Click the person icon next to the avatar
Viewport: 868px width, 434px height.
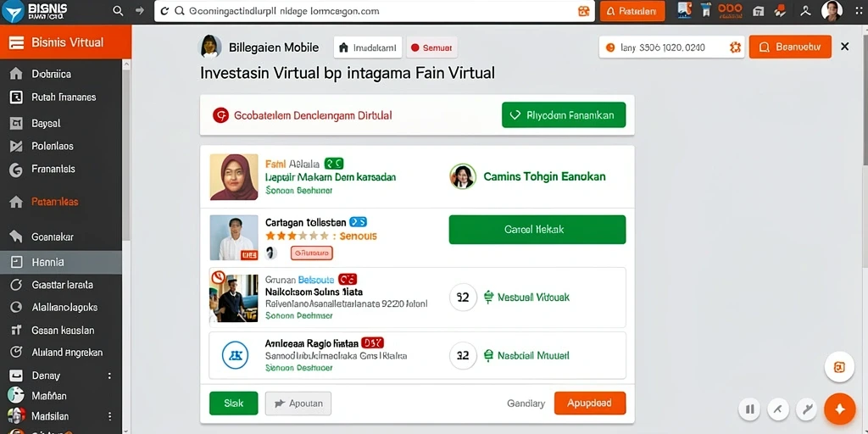(x=805, y=10)
